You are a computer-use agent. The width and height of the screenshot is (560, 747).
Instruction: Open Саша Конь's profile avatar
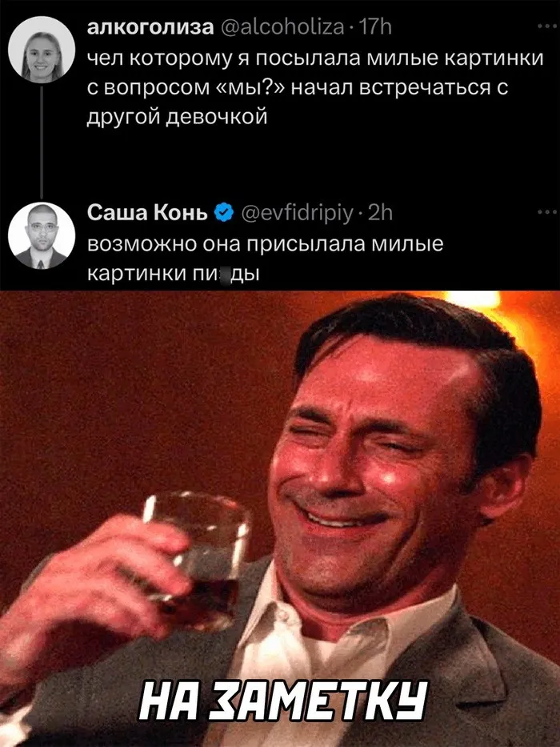coord(42,235)
